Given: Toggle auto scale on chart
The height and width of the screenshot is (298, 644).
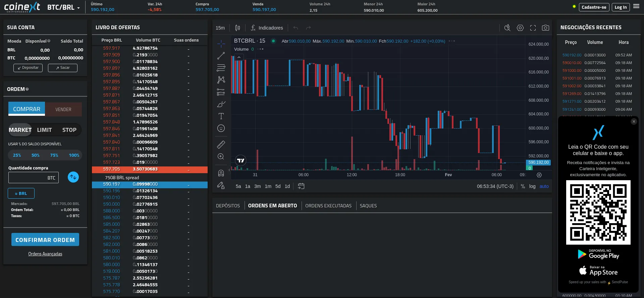Looking at the screenshot, I should 544,186.
